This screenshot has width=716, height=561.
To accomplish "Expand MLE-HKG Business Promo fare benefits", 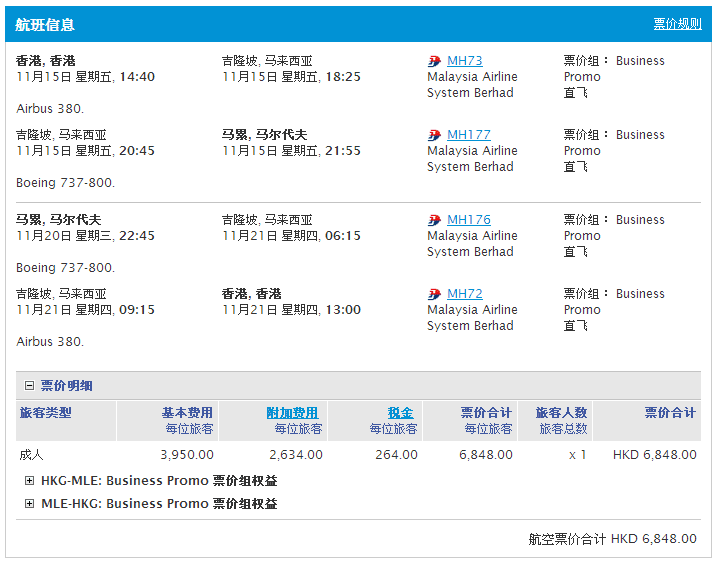I will (x=29, y=504).
